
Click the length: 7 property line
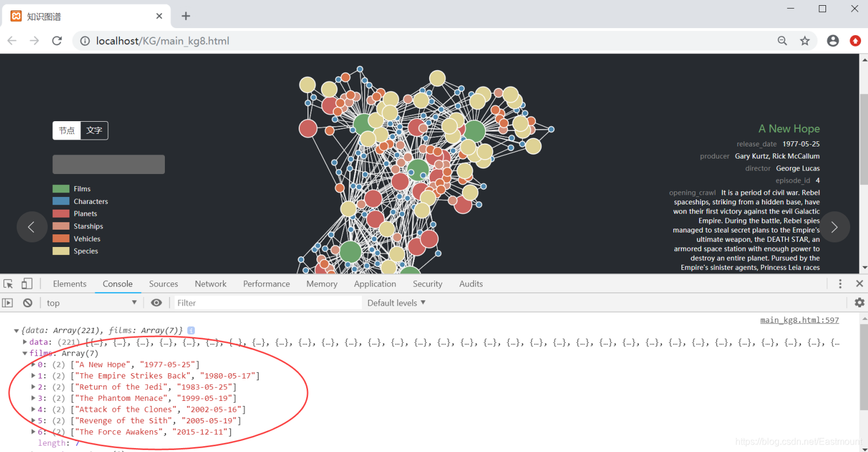pyautogui.click(x=59, y=443)
